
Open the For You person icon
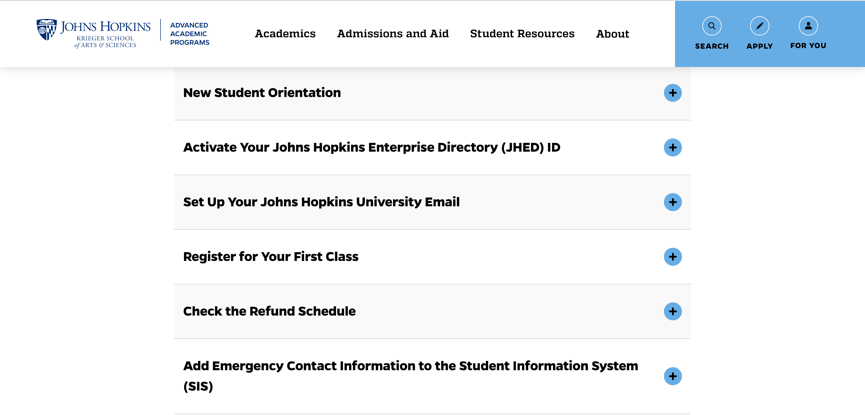pyautogui.click(x=808, y=26)
